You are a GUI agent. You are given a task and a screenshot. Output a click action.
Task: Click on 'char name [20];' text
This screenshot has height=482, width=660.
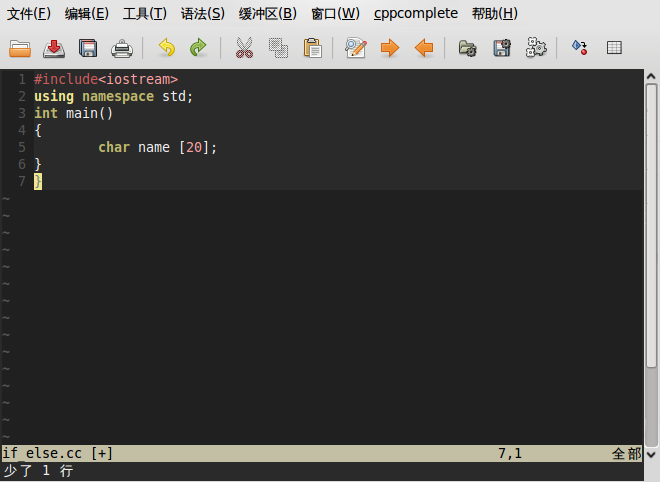[x=157, y=147]
